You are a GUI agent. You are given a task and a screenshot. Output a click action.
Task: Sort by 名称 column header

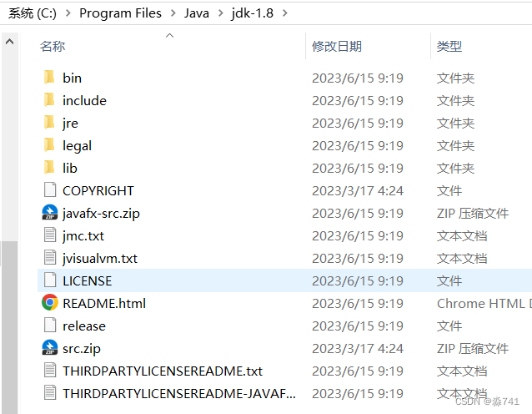(x=53, y=46)
